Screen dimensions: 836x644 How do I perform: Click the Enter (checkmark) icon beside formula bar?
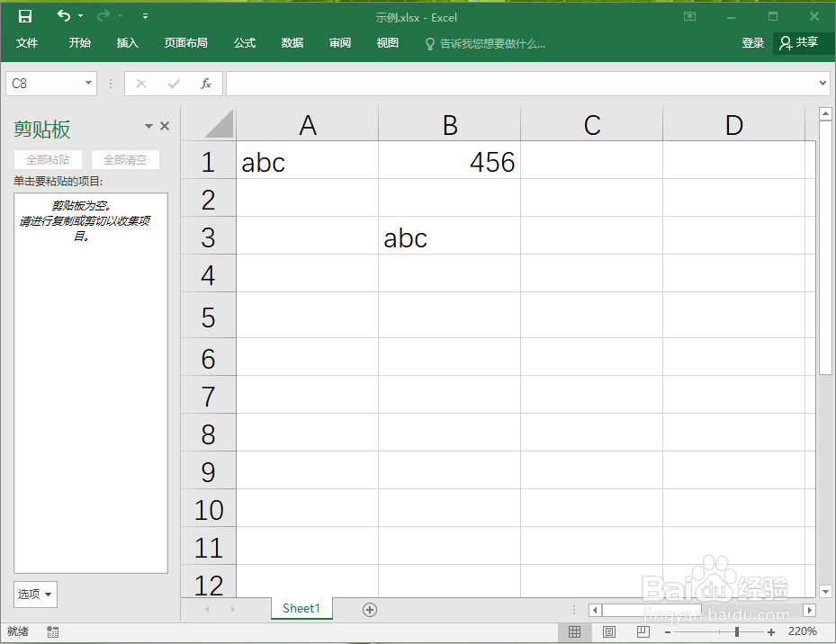point(172,83)
